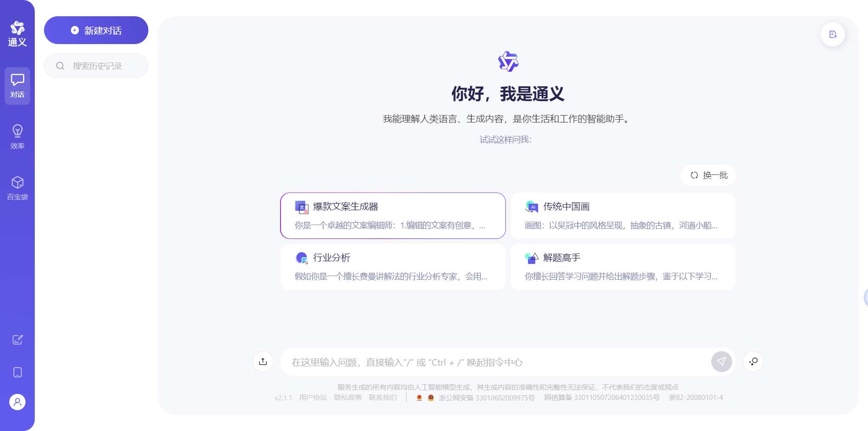Select the 解题高手 prompt card
The width and height of the screenshot is (868, 431).
point(623,267)
